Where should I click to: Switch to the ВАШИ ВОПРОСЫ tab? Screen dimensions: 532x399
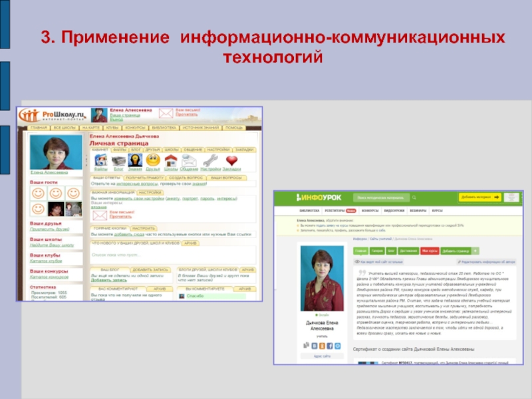point(226,178)
